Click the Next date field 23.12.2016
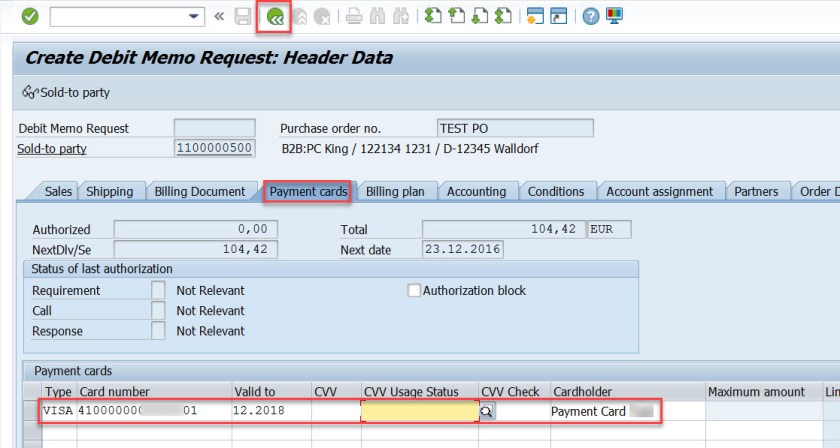840x448 pixels. [463, 249]
